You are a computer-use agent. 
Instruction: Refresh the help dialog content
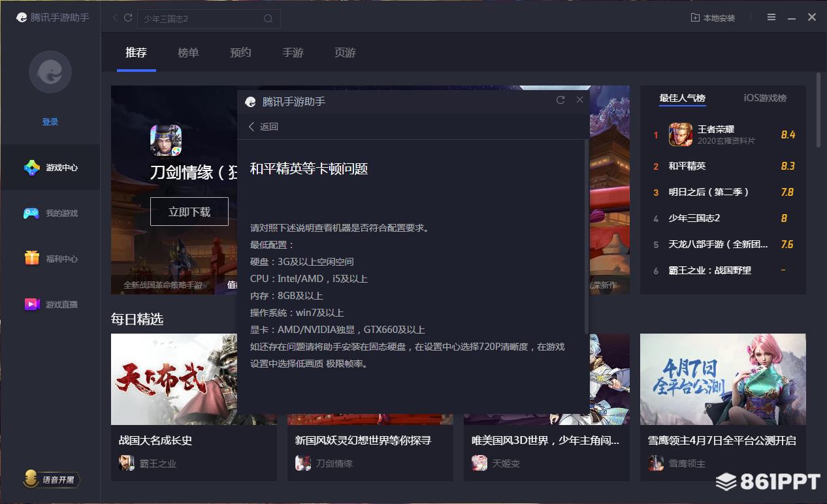click(x=560, y=100)
